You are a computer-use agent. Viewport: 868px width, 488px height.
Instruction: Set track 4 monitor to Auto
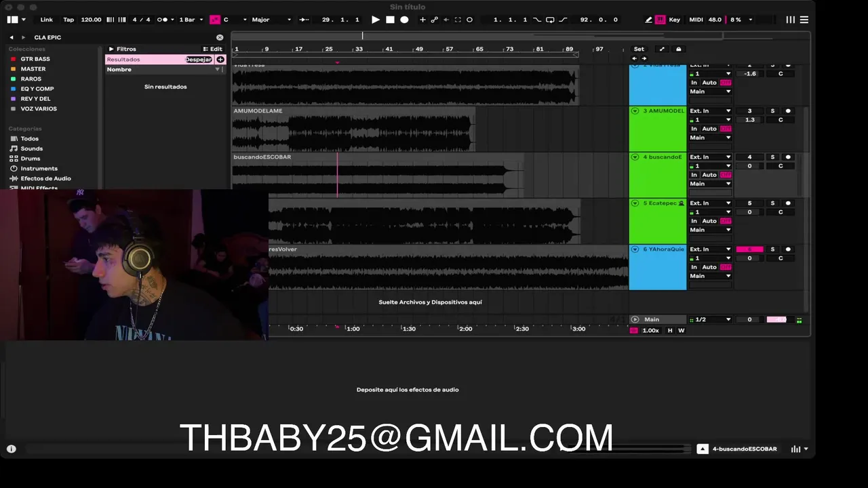[709, 175]
